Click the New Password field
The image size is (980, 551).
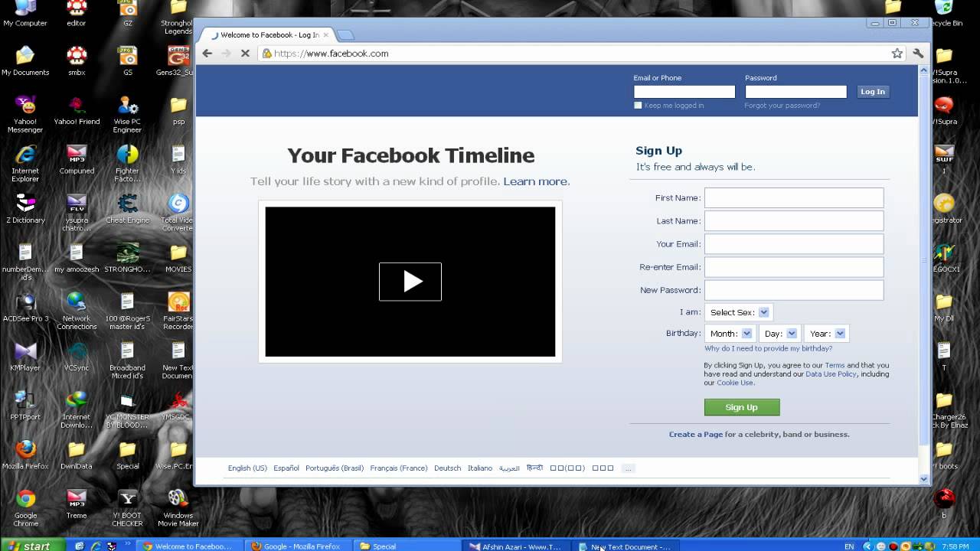pos(794,289)
